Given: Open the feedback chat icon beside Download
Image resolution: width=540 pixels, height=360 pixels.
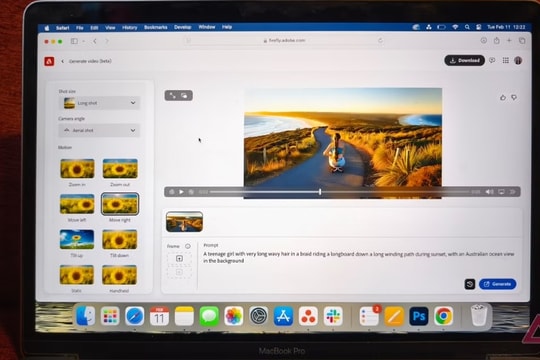Looking at the screenshot, I should pos(492,60).
